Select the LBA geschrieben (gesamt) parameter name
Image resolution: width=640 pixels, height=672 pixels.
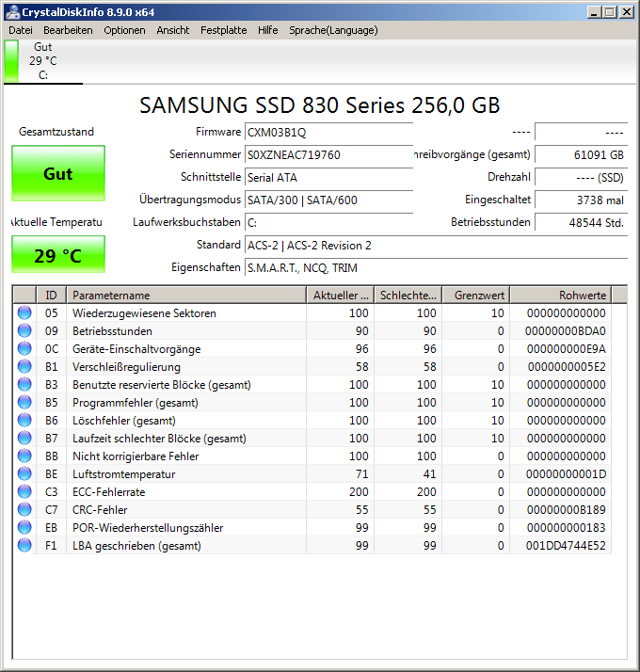[x=136, y=546]
